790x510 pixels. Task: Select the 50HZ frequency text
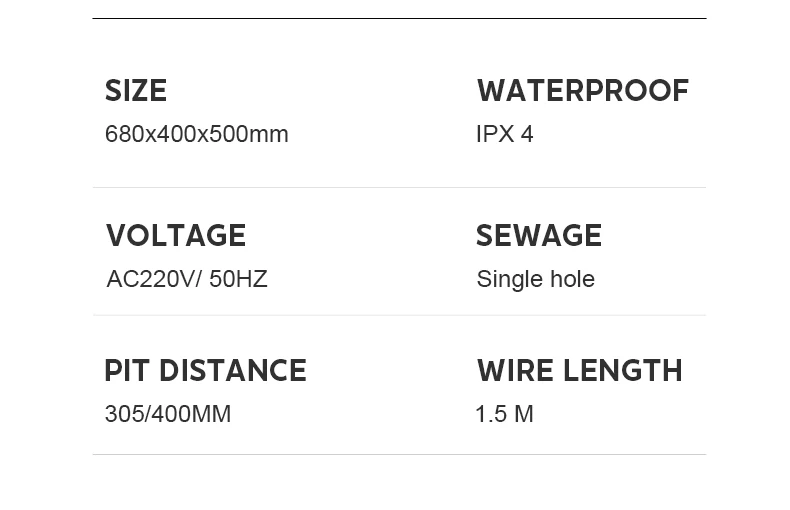click(238, 279)
